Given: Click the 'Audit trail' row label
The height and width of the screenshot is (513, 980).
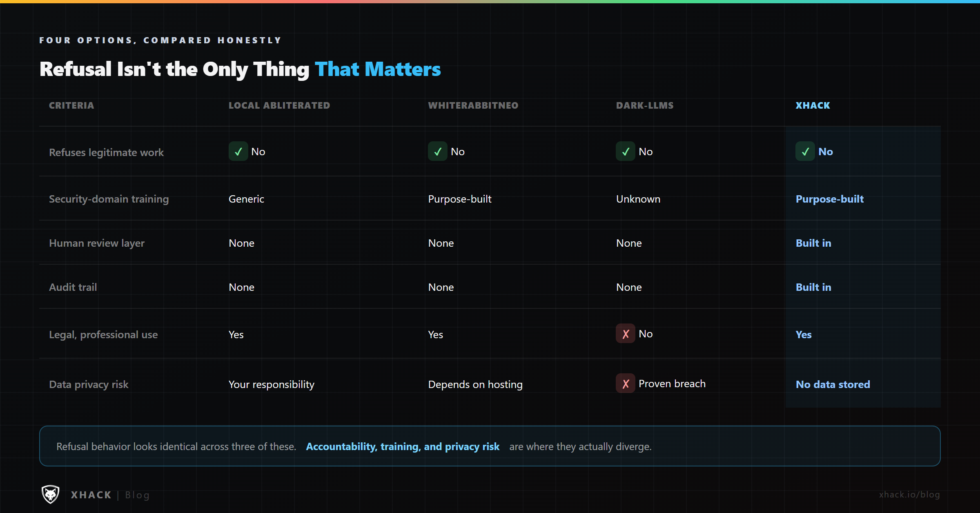Looking at the screenshot, I should tap(73, 287).
